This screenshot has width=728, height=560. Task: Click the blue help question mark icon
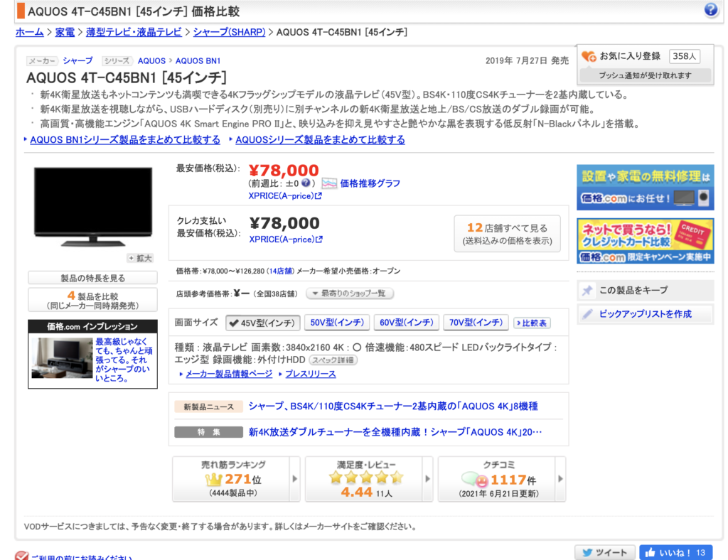(x=711, y=10)
